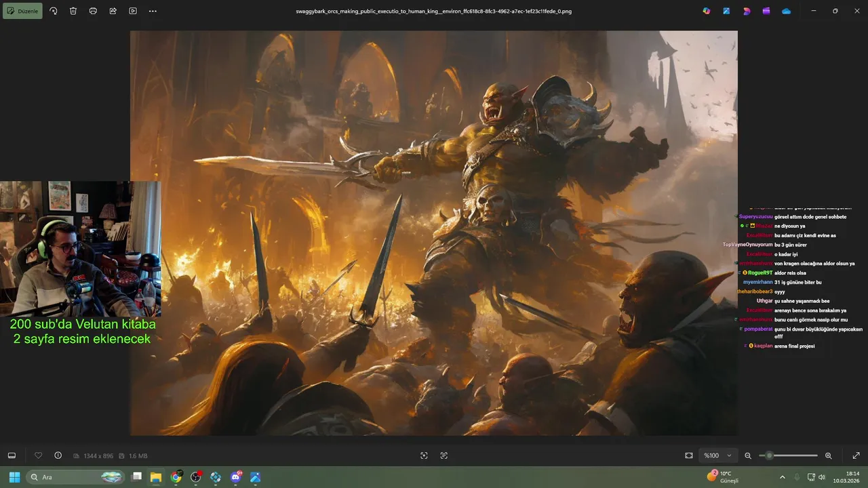Viewport: 868px width, 488px height.
Task: Click chat username kaqplan
Action: click(x=764, y=346)
